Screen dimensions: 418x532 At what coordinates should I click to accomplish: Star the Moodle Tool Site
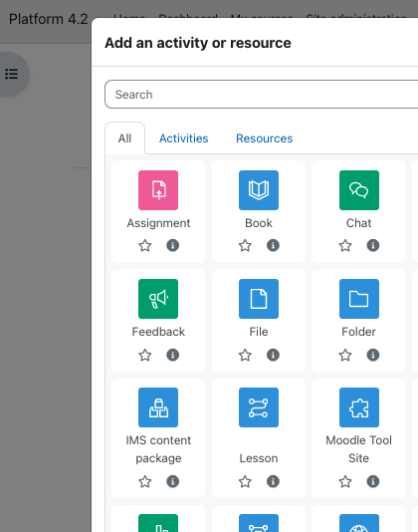coord(345,481)
